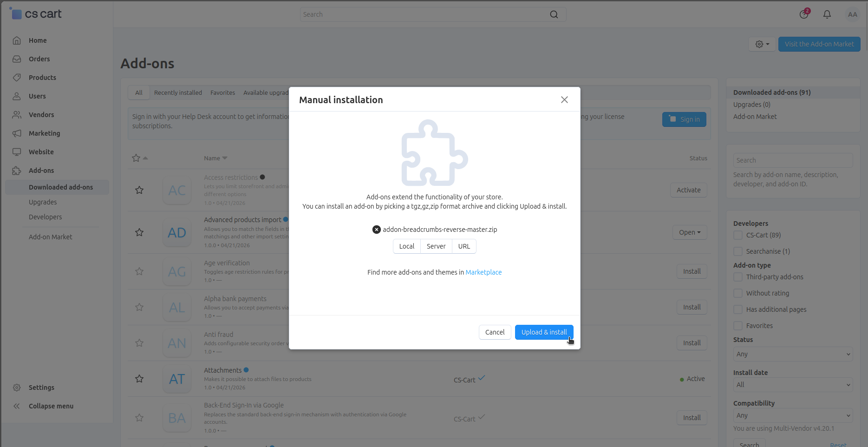The width and height of the screenshot is (868, 447).
Task: Favorite the Anti fraud add-on star
Action: coord(139,343)
